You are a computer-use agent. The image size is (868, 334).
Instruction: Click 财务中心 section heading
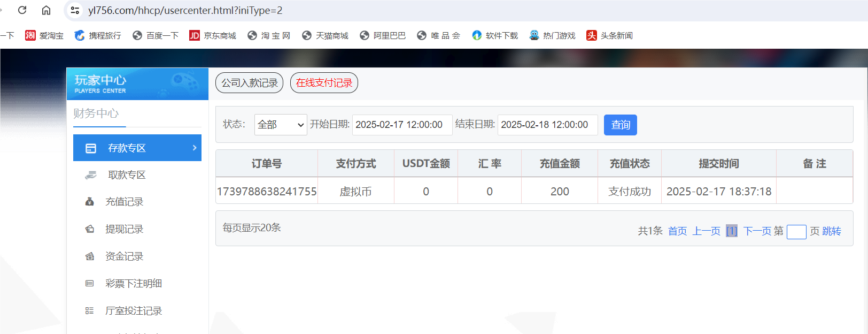tap(96, 113)
